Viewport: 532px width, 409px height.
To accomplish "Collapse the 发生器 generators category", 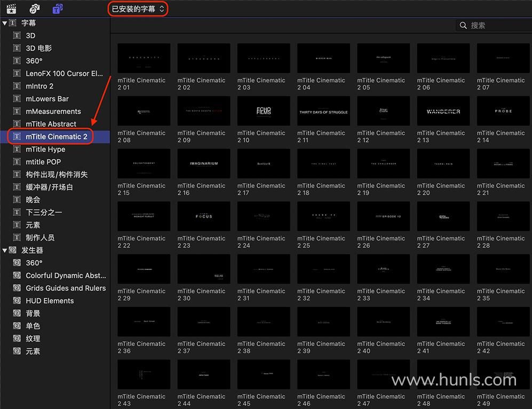I will [5, 251].
